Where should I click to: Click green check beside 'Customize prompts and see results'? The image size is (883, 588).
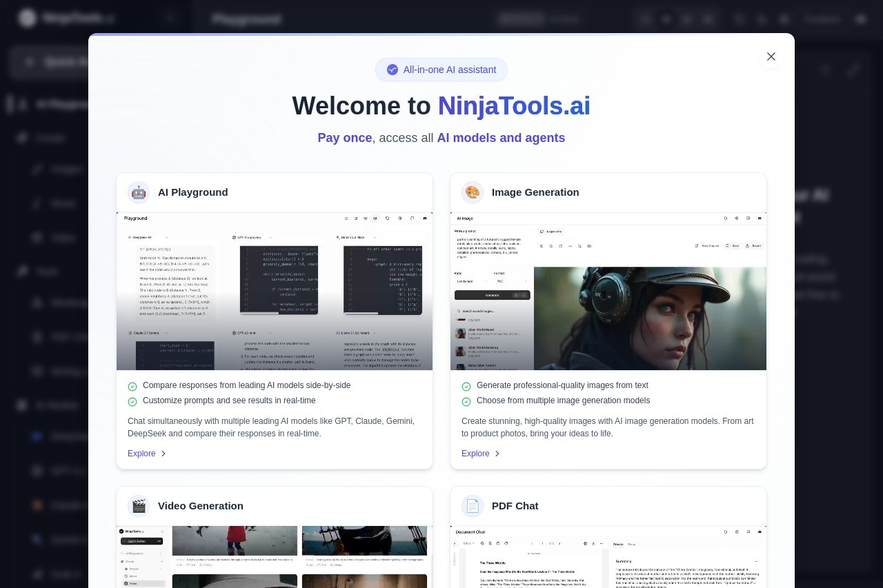point(132,401)
